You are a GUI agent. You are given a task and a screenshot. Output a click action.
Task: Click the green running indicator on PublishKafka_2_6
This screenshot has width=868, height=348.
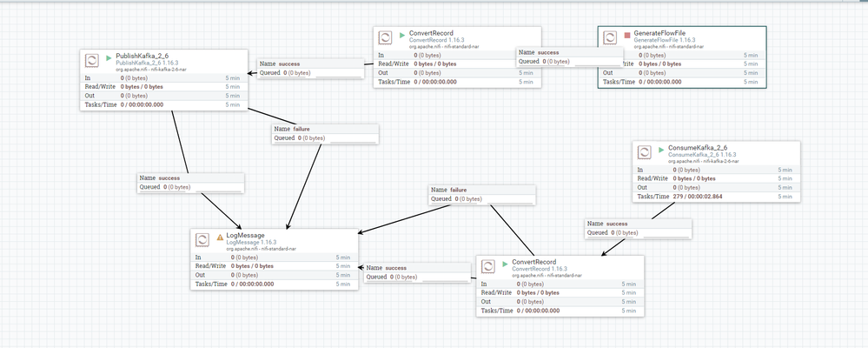pos(109,57)
